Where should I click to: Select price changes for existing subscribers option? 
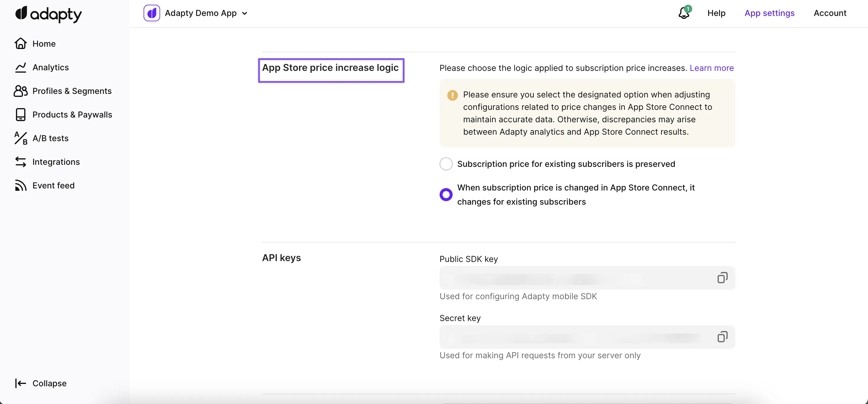click(x=446, y=194)
